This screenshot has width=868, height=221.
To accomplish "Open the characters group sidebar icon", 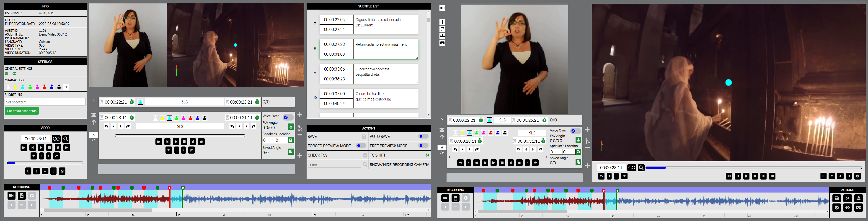I will pyautogui.click(x=442, y=36).
